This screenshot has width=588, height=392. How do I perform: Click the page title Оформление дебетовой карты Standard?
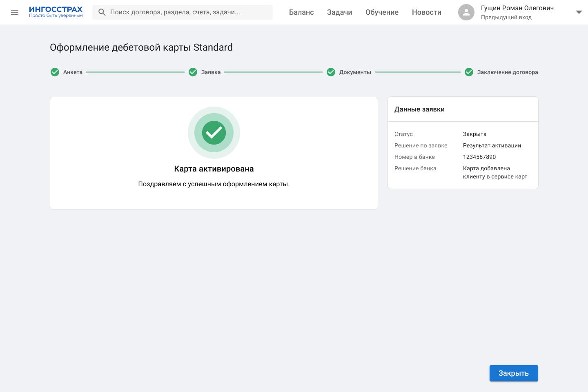tap(141, 47)
